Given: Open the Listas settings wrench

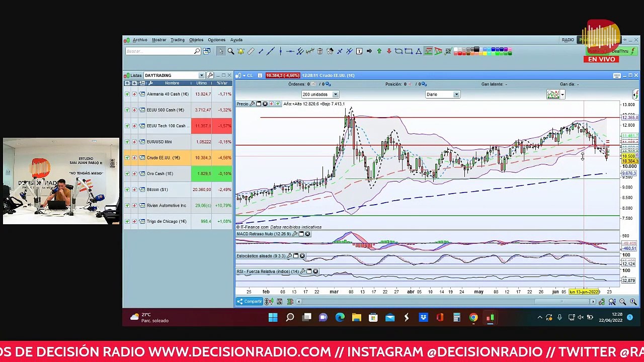Looking at the screenshot, I should (210, 75).
